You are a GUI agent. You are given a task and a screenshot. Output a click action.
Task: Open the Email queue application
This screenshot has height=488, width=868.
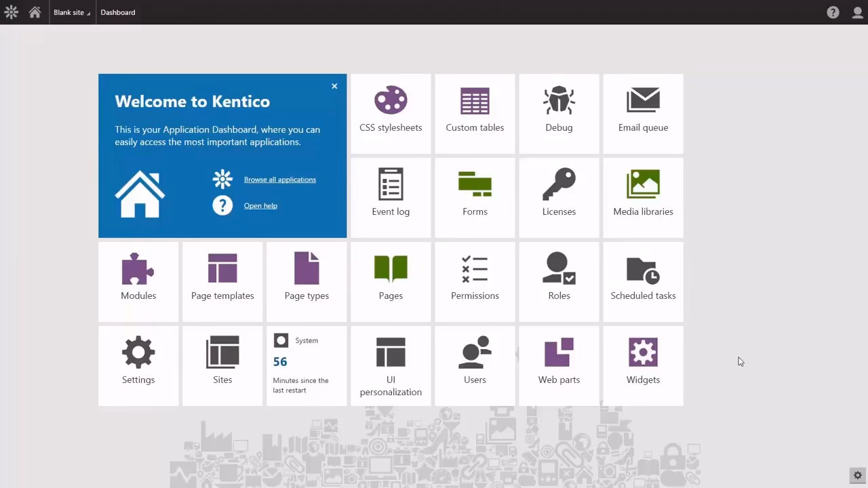pyautogui.click(x=643, y=113)
